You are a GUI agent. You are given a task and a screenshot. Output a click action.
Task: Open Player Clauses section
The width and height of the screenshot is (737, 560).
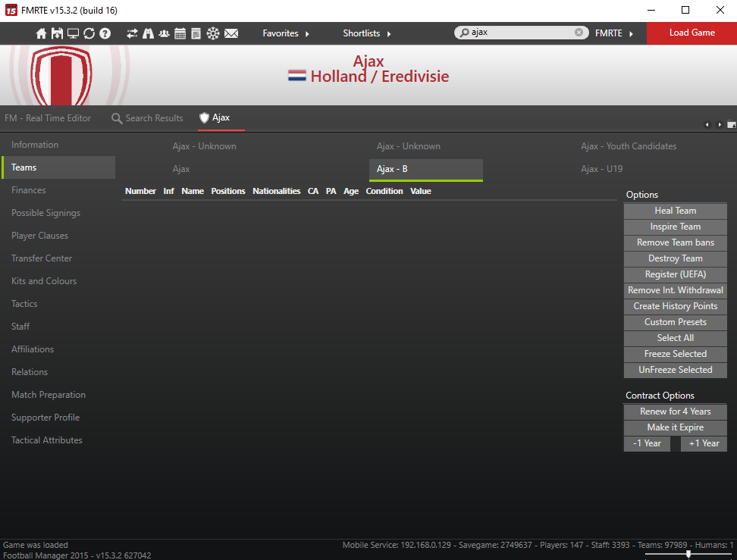click(x=58, y=236)
